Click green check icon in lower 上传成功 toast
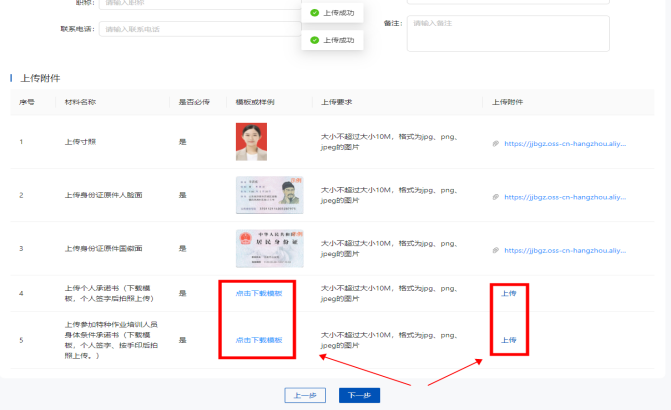Screen dimensions: 671x410 pyautogui.click(x=314, y=40)
